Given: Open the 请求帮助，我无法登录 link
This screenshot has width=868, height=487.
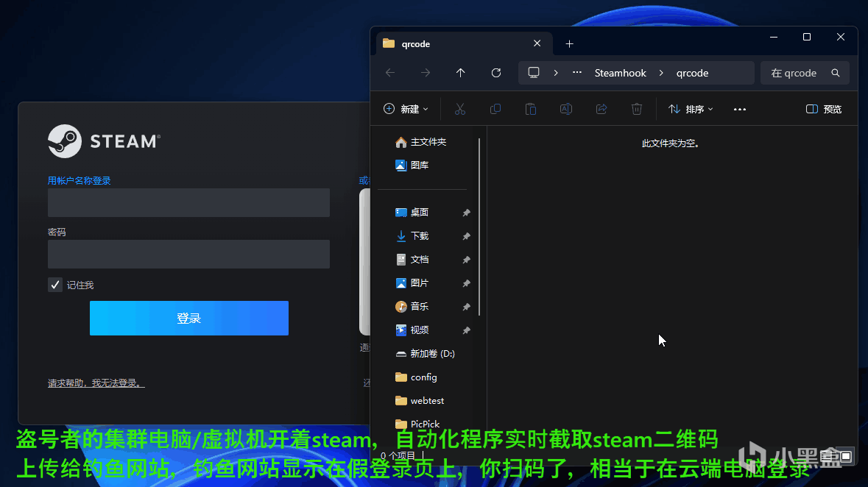Looking at the screenshot, I should (96, 383).
